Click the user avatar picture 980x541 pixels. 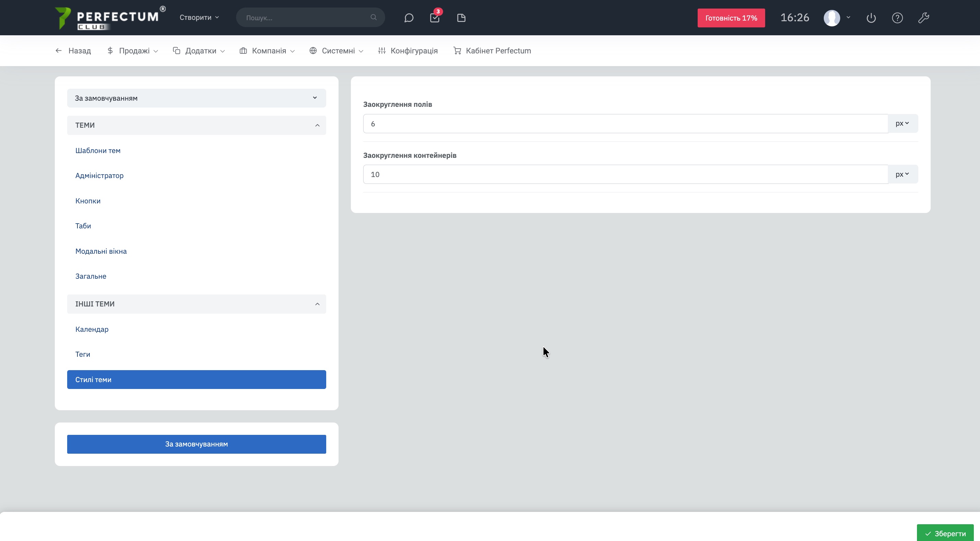[832, 18]
